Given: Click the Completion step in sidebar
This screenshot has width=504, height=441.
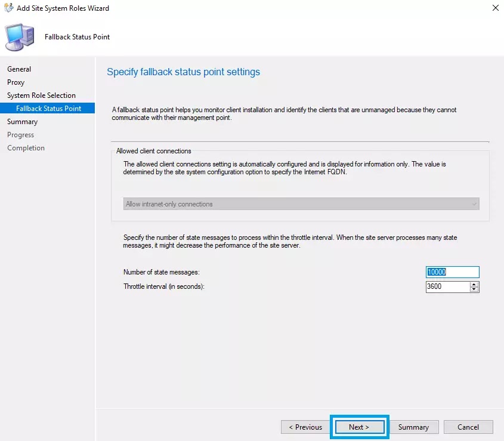Looking at the screenshot, I should click(x=26, y=148).
